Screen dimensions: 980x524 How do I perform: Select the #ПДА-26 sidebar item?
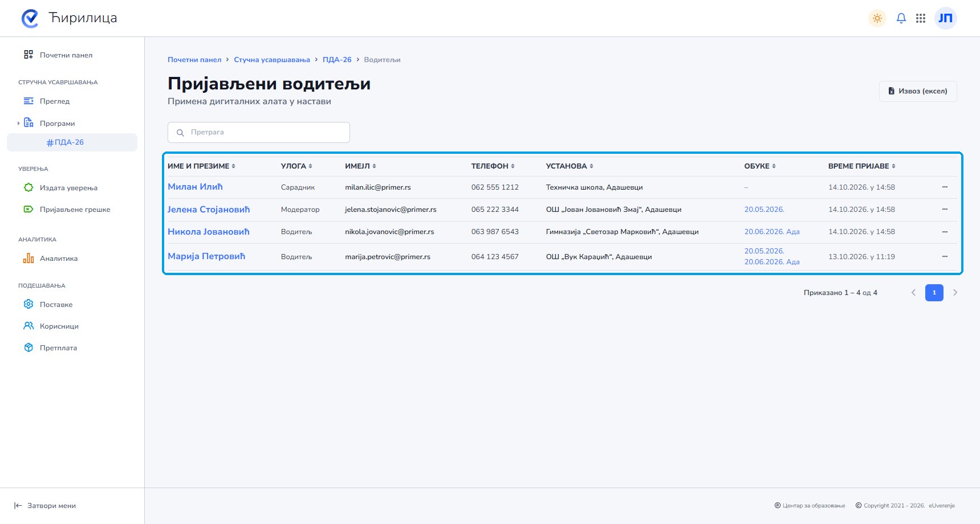[72, 142]
